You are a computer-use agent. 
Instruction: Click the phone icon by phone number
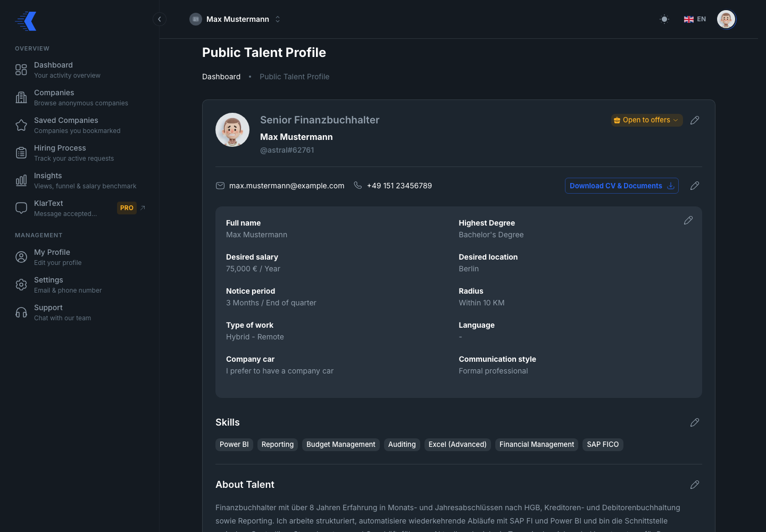[358, 186]
